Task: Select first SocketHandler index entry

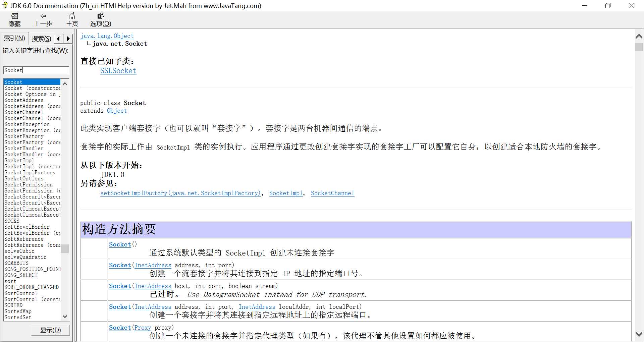Action: tap(24, 148)
